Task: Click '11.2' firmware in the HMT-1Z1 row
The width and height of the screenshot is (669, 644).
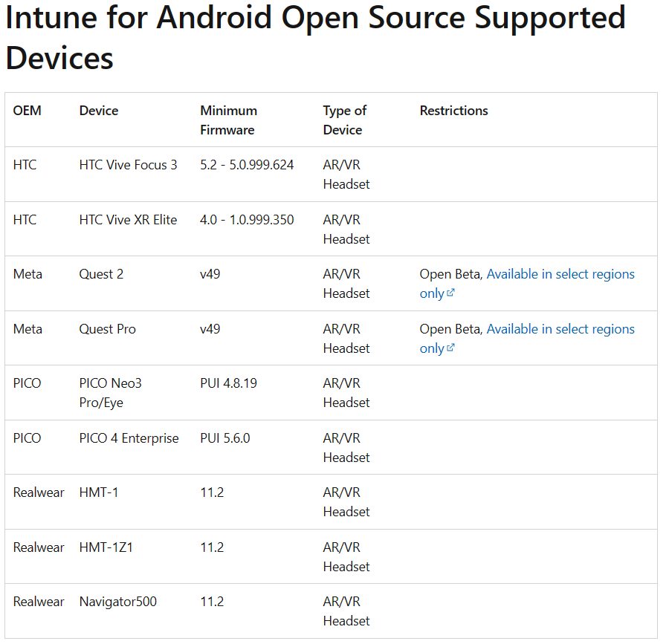Action: (x=212, y=547)
